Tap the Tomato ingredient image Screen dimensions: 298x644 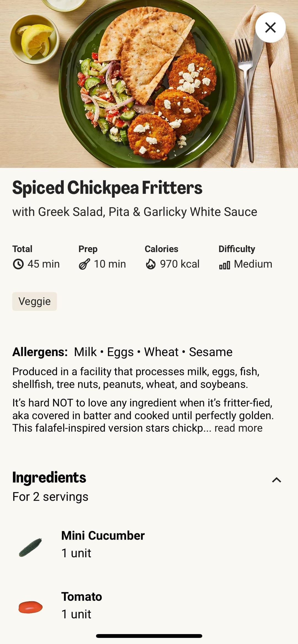(x=30, y=607)
